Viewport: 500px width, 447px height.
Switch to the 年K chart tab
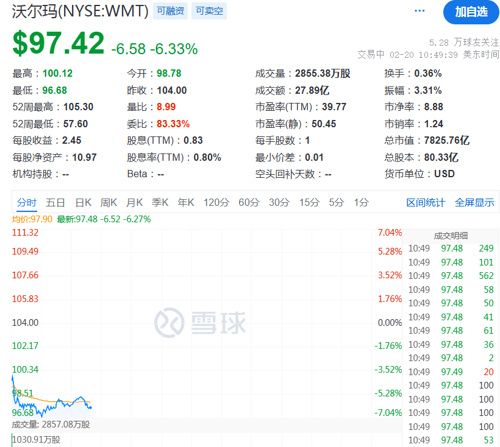(x=186, y=202)
